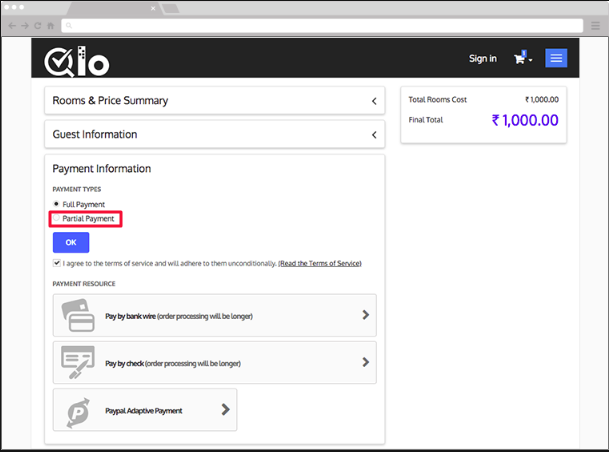Click the Payment Information heading
This screenshot has height=452, width=609.
102,169
